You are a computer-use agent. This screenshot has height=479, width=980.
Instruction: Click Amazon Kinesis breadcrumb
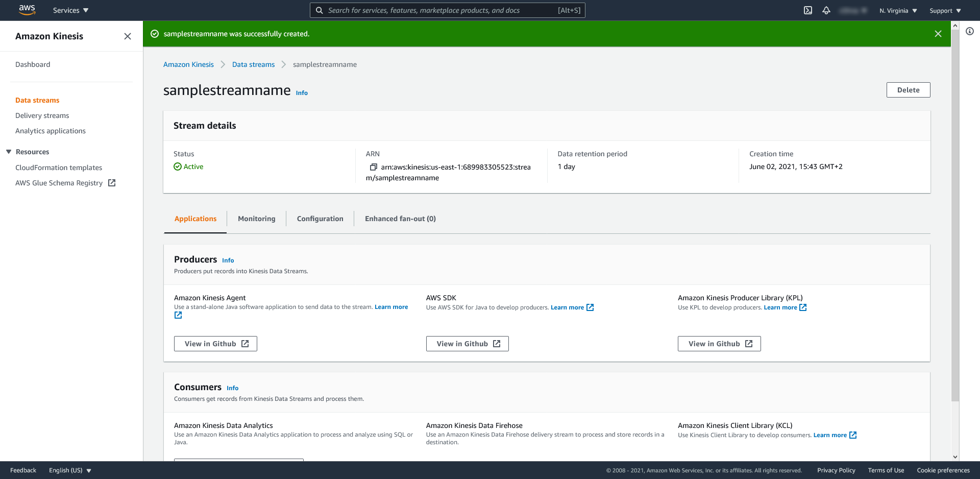point(188,64)
